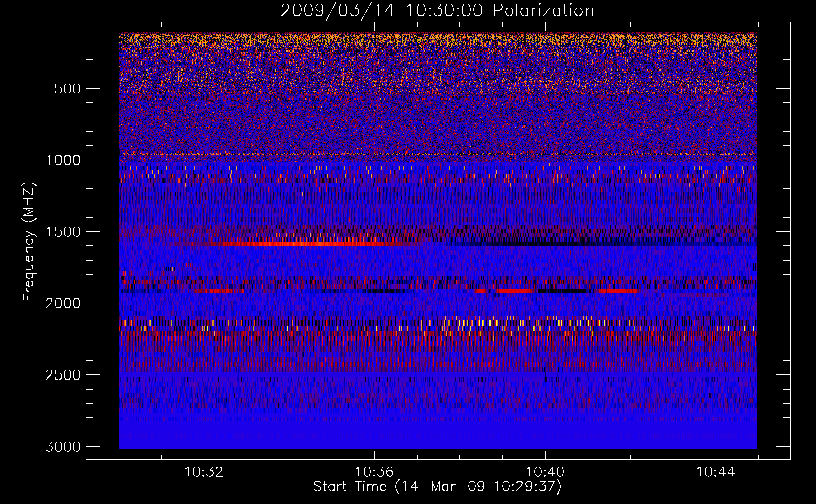Click the 1500 frequency tick label
Image resolution: width=816 pixels, height=504 pixels.
(x=64, y=232)
